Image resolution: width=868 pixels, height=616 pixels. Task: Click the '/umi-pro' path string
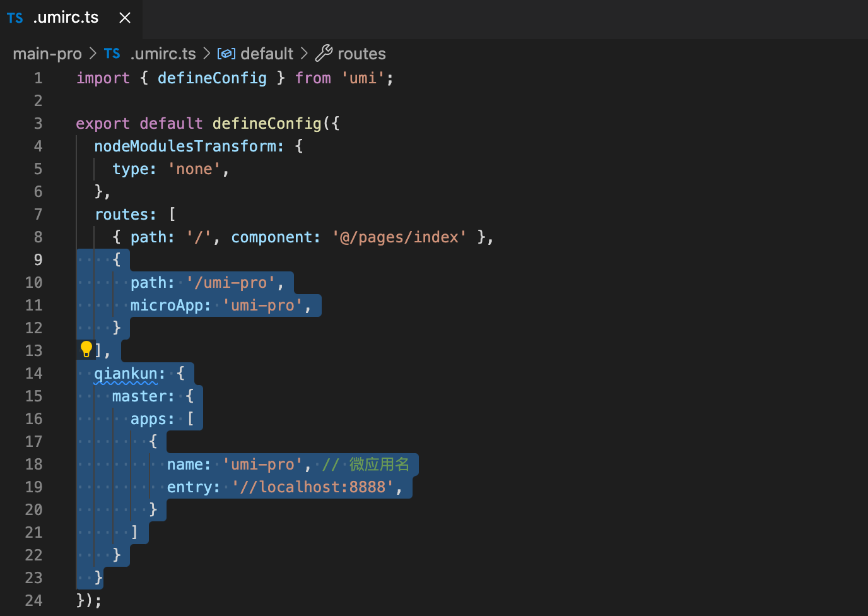(x=230, y=283)
